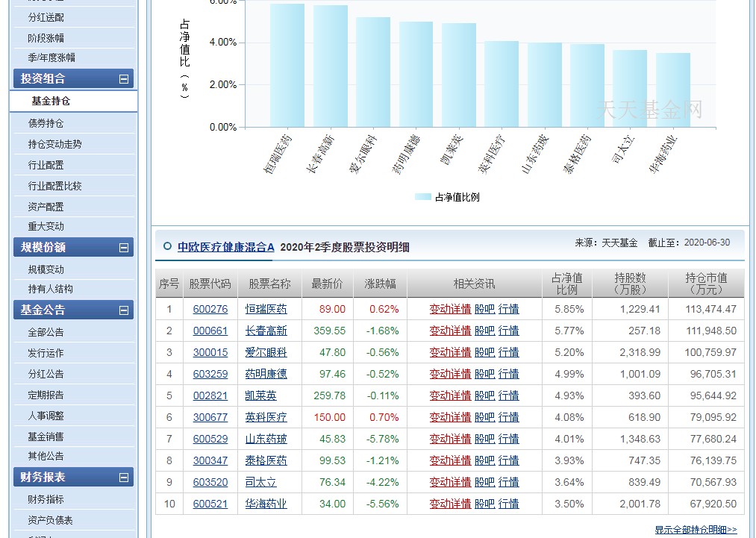Screen dimensions: 756x538
Task: Collapse the 基金公告 section
Action: (x=124, y=310)
